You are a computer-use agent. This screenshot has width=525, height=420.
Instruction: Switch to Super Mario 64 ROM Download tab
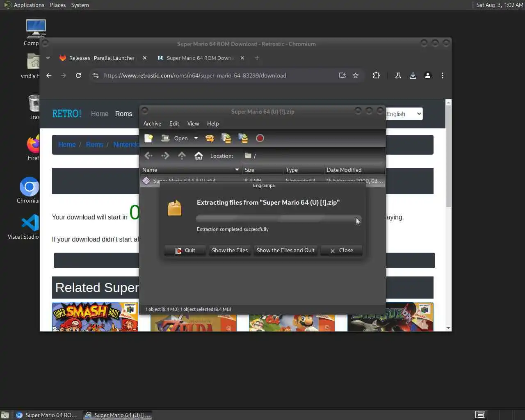click(200, 58)
